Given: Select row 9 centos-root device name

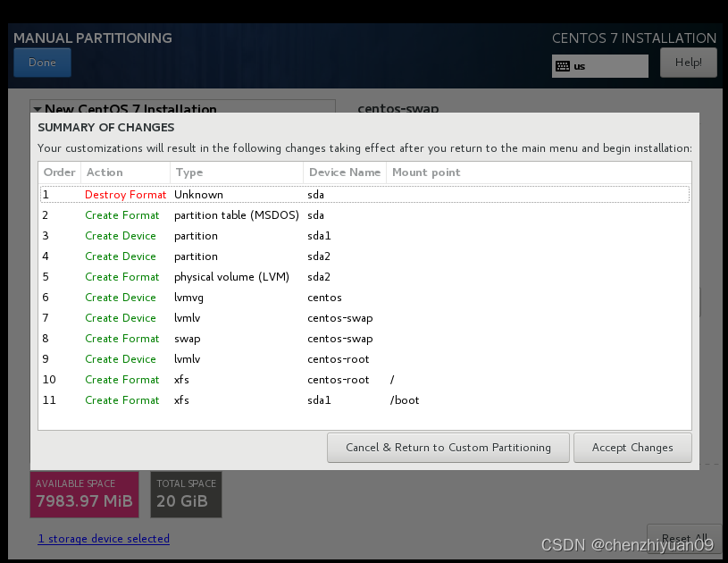Looking at the screenshot, I should [338, 359].
